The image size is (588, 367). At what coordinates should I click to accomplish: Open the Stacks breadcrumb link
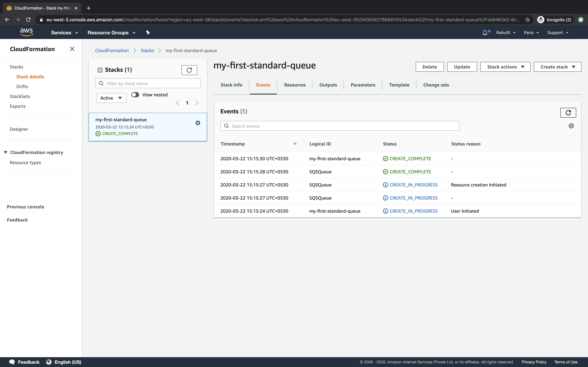147,50
